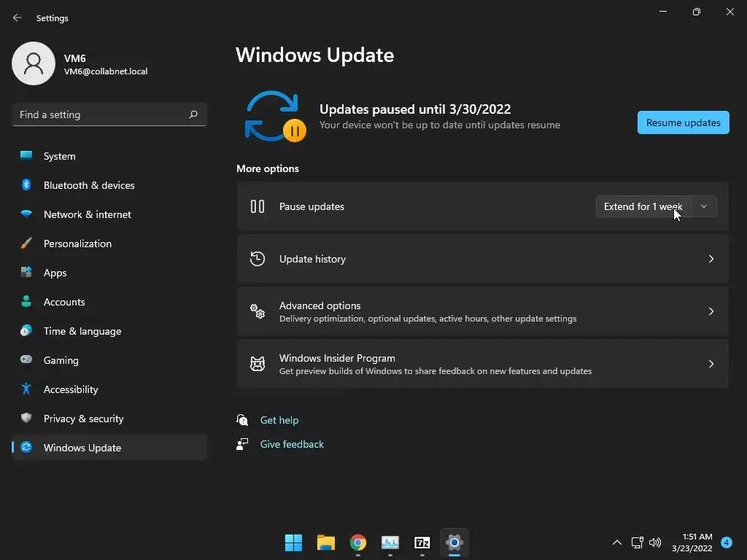
Task: Click the Windows Update sync icon in sidebar
Action: (26, 447)
